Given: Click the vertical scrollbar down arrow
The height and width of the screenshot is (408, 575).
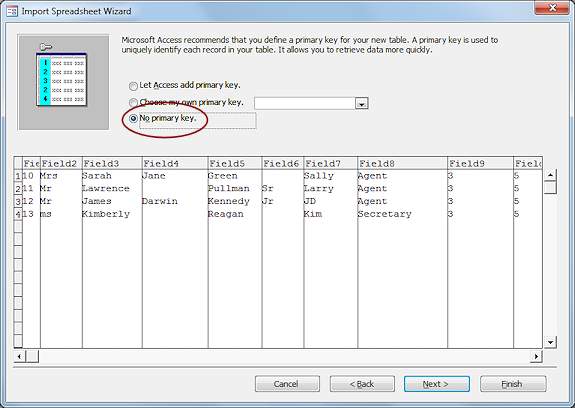Looking at the screenshot, I should [550, 342].
